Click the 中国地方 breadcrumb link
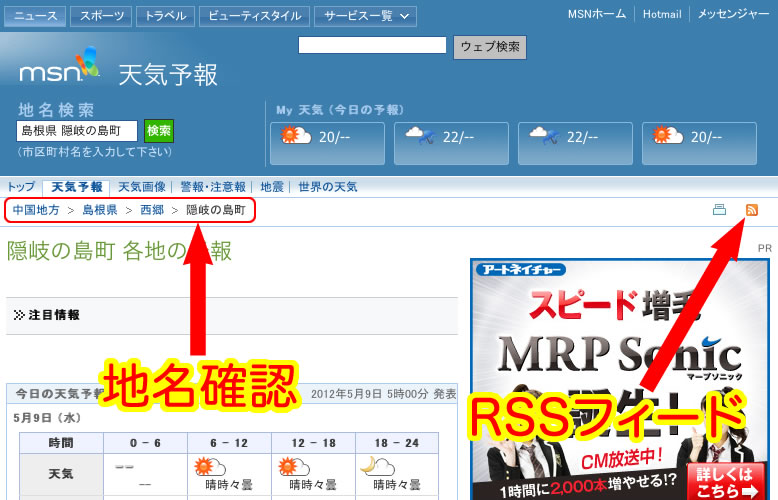778x500 pixels. click(x=36, y=210)
